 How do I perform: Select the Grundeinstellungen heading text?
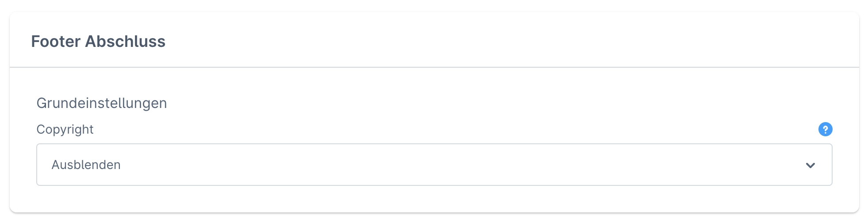(x=102, y=103)
